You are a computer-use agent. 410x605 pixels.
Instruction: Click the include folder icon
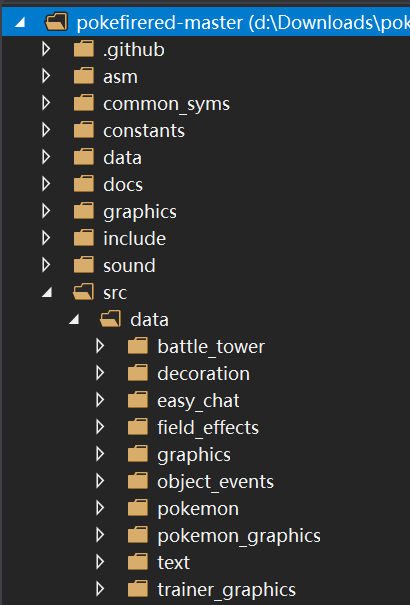click(84, 238)
